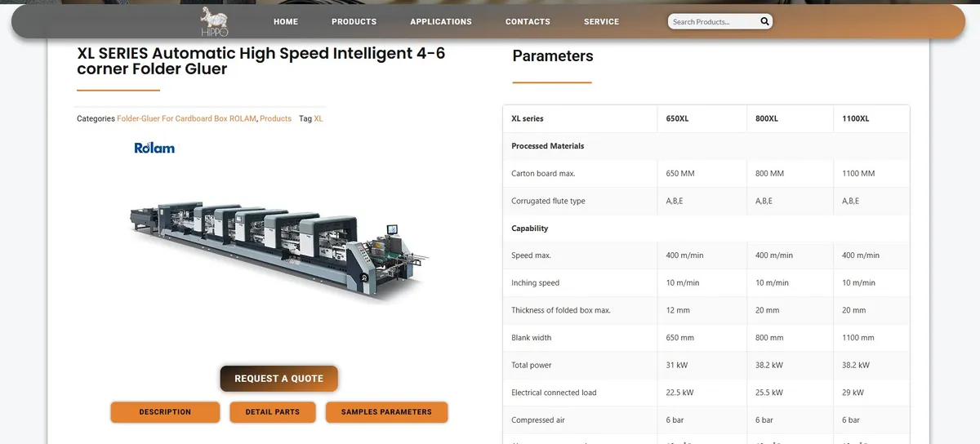Click the XL tag link
980x444 pixels.
tap(318, 118)
